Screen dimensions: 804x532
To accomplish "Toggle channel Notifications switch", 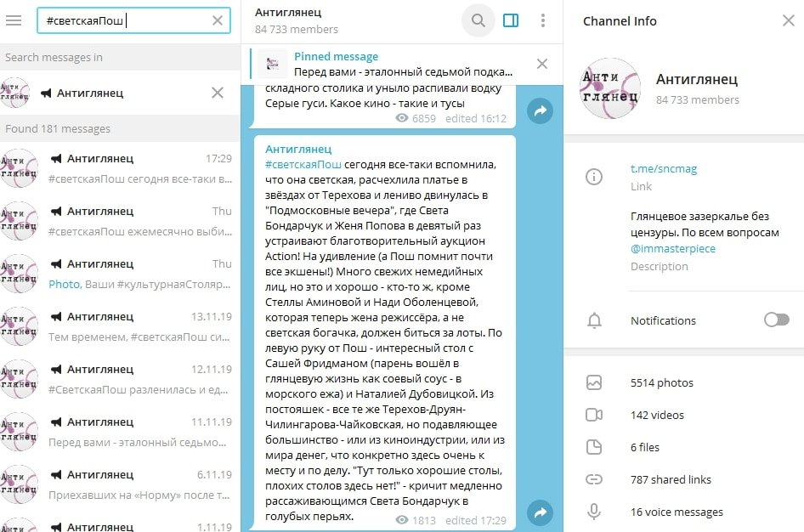I will [x=776, y=320].
